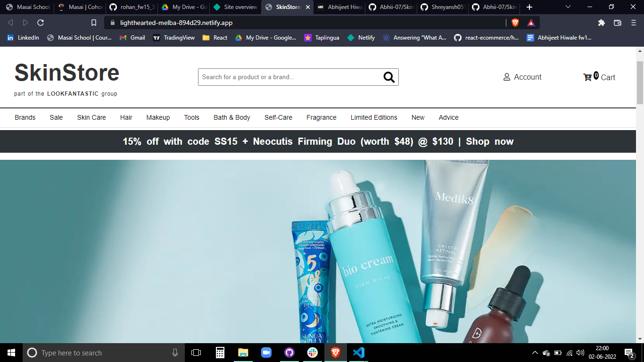
Task: Click the Windows taskbar search box
Action: (x=104, y=353)
